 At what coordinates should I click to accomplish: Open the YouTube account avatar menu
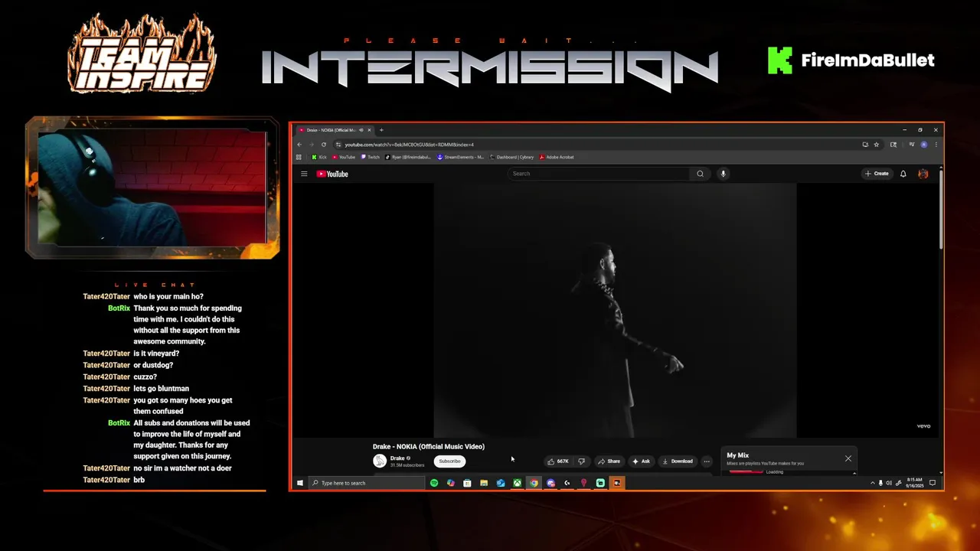(x=923, y=174)
